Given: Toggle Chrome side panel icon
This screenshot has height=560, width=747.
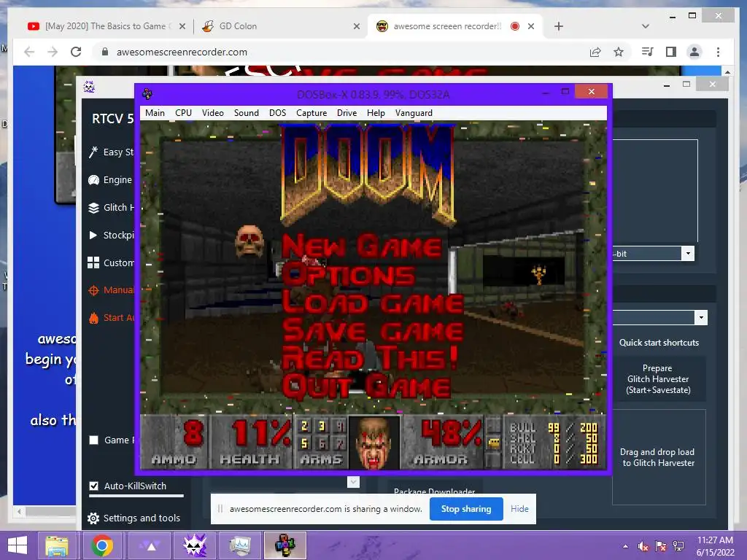Looking at the screenshot, I should coord(671,52).
